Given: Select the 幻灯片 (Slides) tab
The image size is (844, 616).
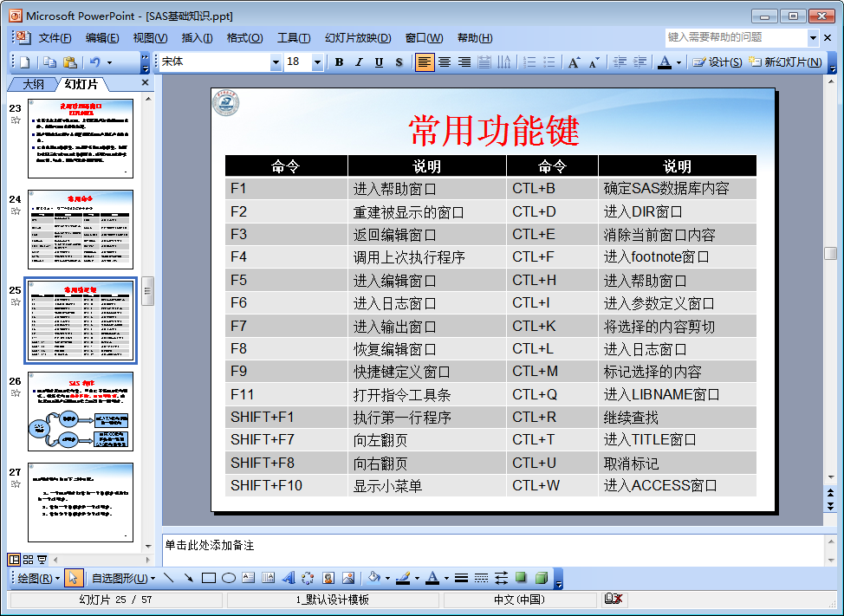Looking at the screenshot, I should [x=81, y=84].
